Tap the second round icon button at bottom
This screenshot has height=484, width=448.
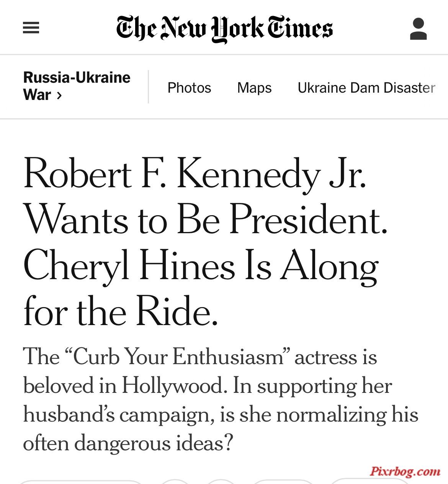(x=221, y=482)
